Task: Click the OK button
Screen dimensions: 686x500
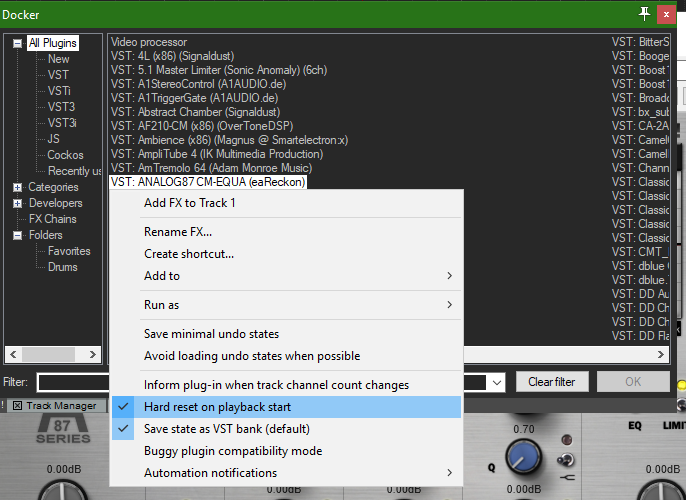Action: pos(633,382)
